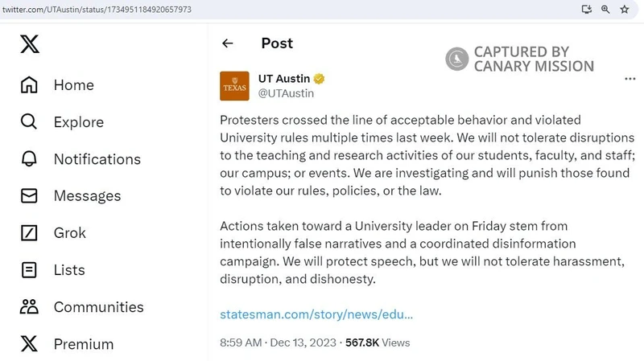Screen dimensions: 644x361
Task: Click the Grok slash icon
Action: (29, 233)
